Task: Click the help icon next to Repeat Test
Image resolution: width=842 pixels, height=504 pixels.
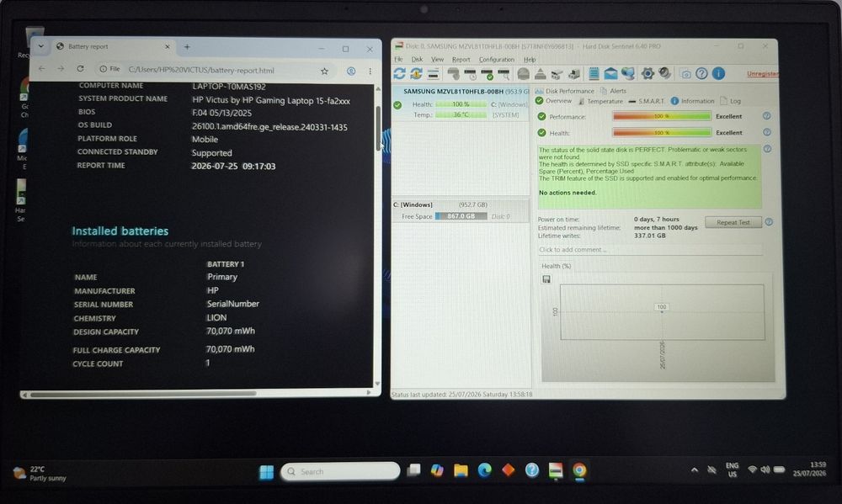Action: point(769,221)
